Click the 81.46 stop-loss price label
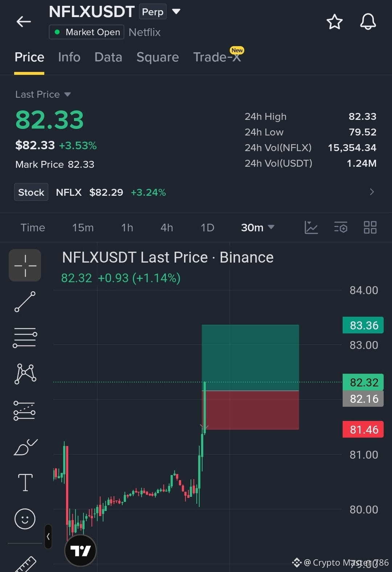392x572 pixels. 363,430
